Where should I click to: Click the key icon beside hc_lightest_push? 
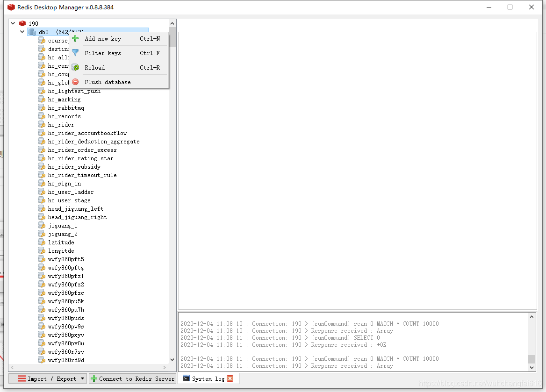(42, 91)
